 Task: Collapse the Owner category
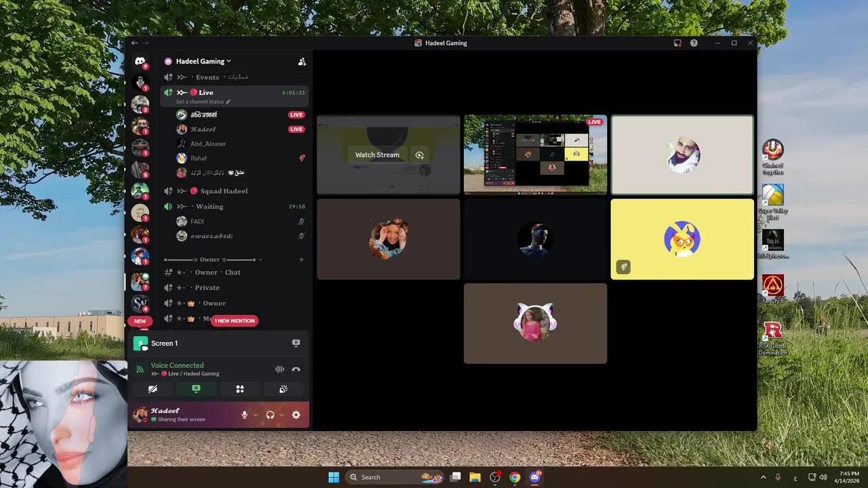[212, 260]
